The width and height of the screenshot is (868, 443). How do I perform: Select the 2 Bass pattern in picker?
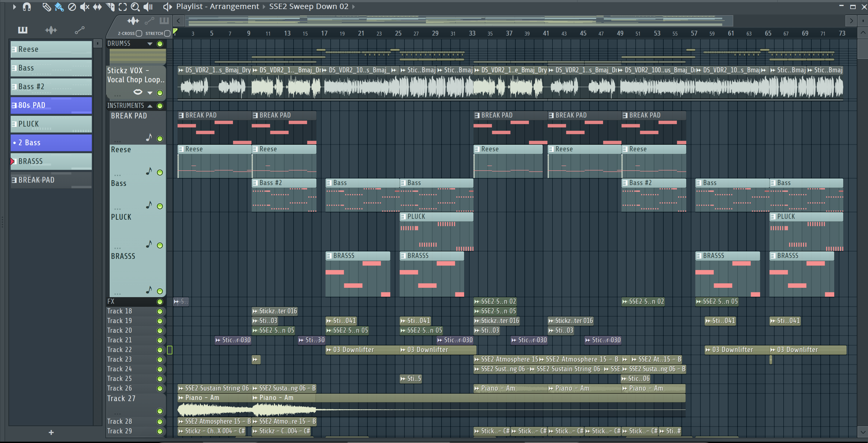(x=51, y=143)
